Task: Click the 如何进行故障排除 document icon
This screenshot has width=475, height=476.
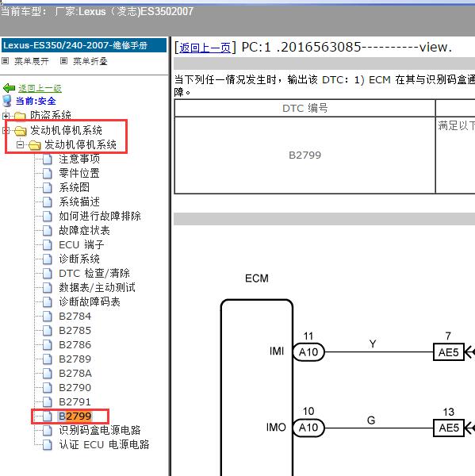Action: (48, 216)
